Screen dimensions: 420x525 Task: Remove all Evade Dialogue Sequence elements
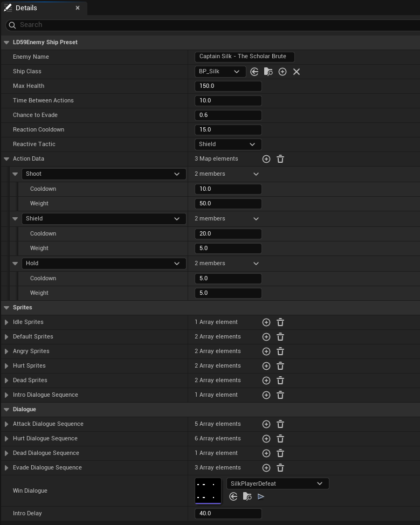click(x=280, y=468)
